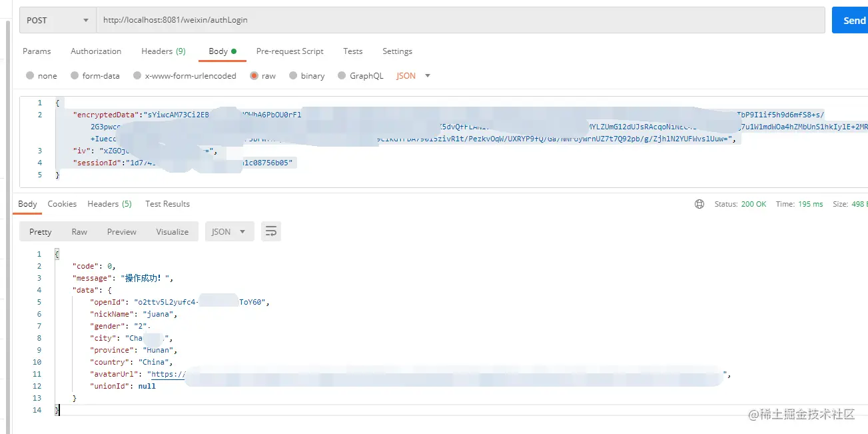Click the Status: 200 OK indicator
This screenshot has width=868, height=434.
point(740,204)
